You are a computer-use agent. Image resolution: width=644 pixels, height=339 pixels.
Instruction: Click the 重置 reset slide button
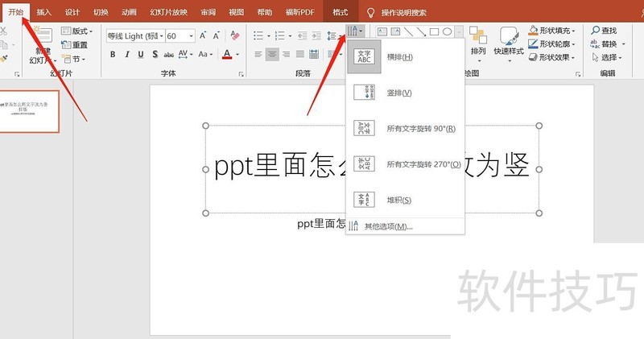click(x=74, y=45)
